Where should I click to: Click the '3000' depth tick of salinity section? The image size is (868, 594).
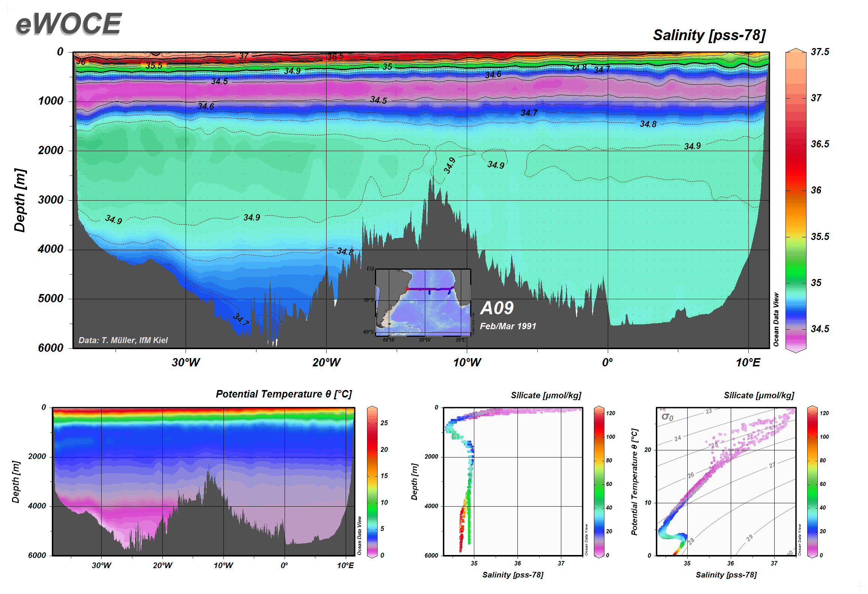[51, 199]
